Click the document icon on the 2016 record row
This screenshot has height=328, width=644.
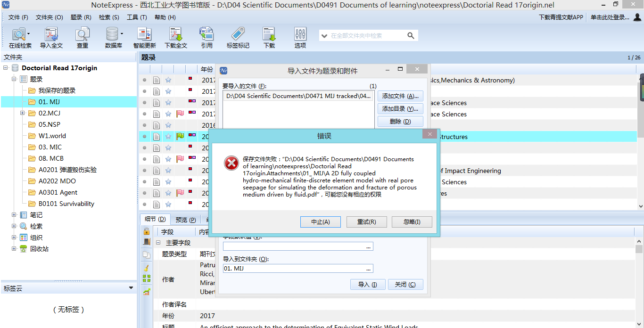[x=157, y=125]
